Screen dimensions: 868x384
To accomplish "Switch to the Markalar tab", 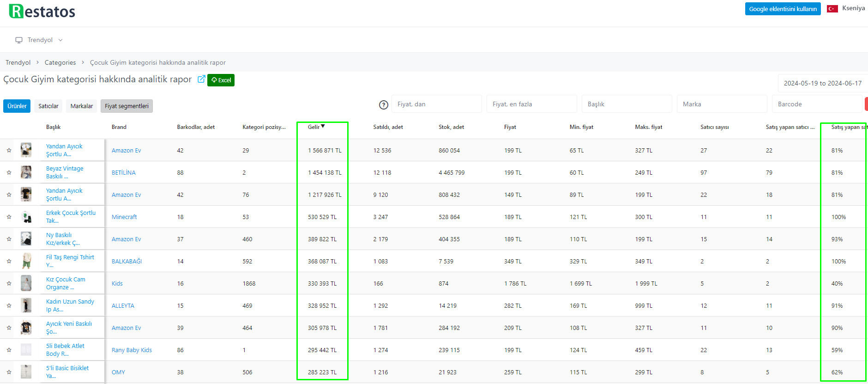I will [x=82, y=106].
